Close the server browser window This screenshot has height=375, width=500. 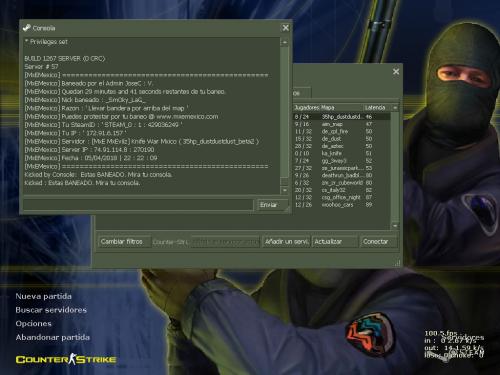pos(396,72)
